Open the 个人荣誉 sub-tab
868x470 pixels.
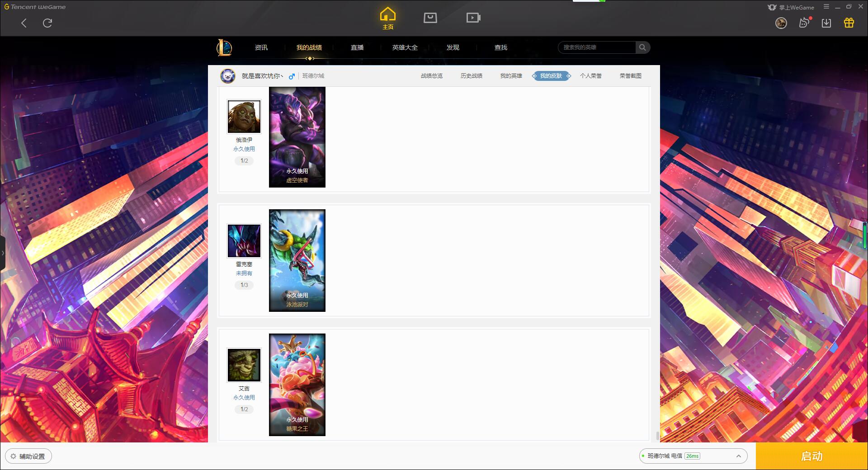click(x=591, y=76)
